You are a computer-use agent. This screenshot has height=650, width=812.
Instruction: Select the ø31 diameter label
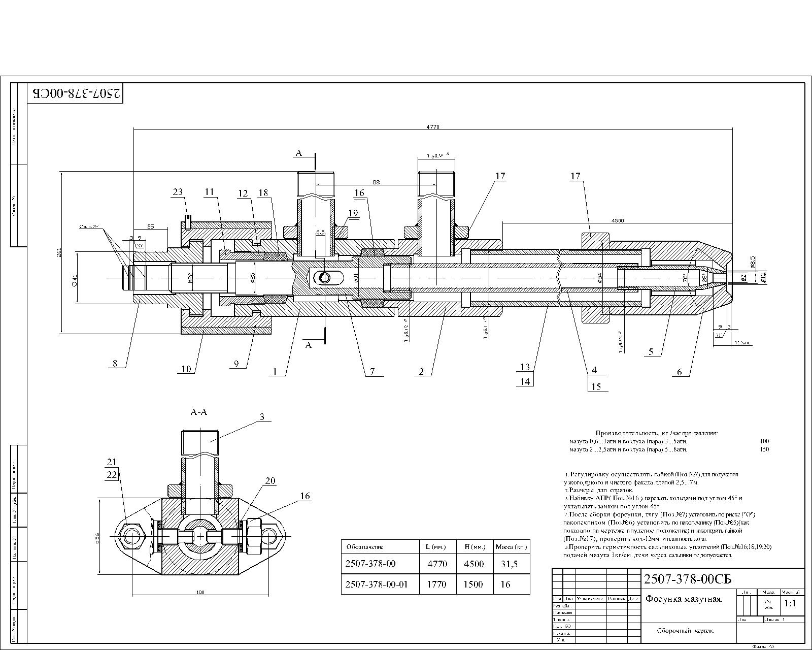click(x=356, y=278)
